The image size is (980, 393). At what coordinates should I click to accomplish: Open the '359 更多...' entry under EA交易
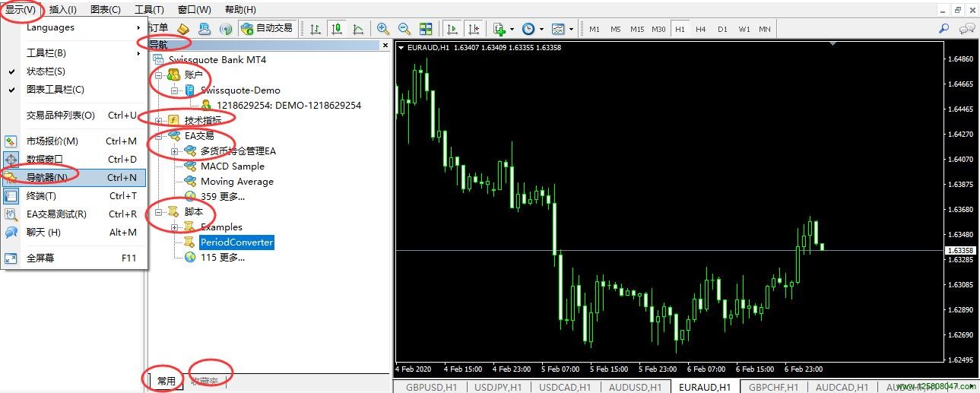tap(223, 196)
